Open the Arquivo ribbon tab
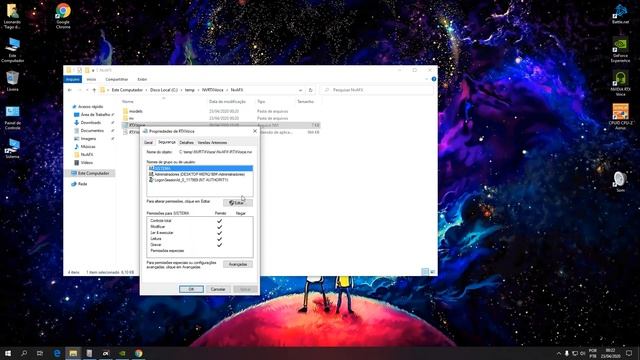The width and height of the screenshot is (640, 360). coord(73,79)
